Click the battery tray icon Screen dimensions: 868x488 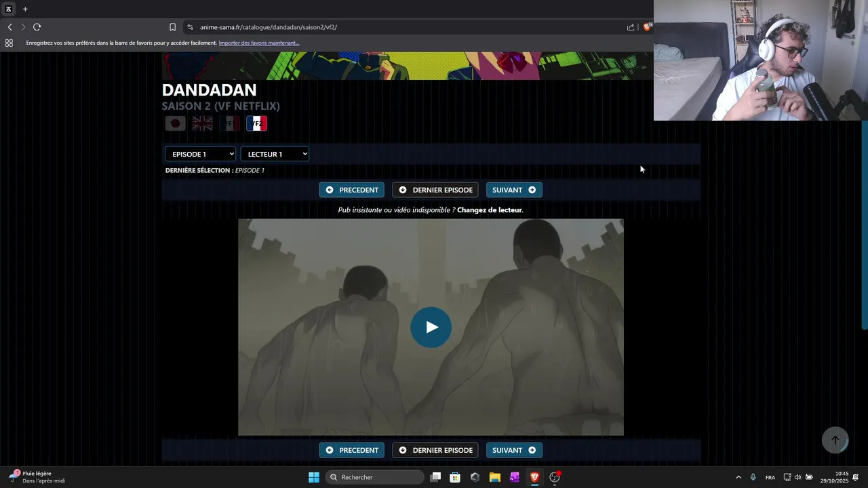[x=809, y=477]
